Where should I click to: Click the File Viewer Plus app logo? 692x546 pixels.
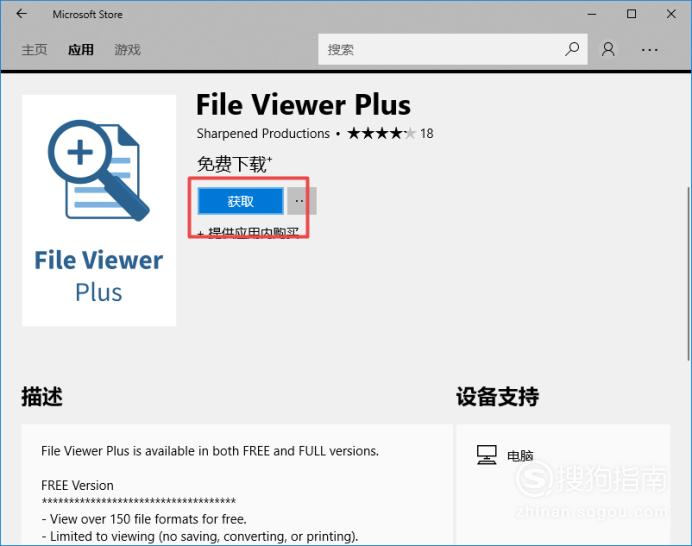99,210
